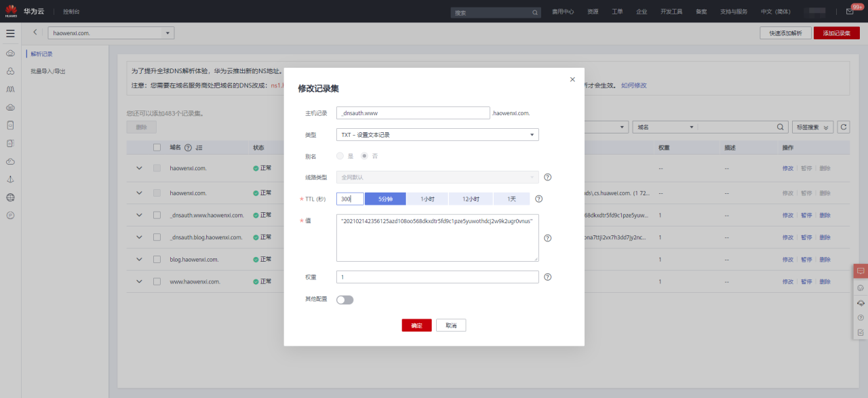Toggle the other configuration switch
Image resolution: width=868 pixels, height=398 pixels.
click(344, 300)
